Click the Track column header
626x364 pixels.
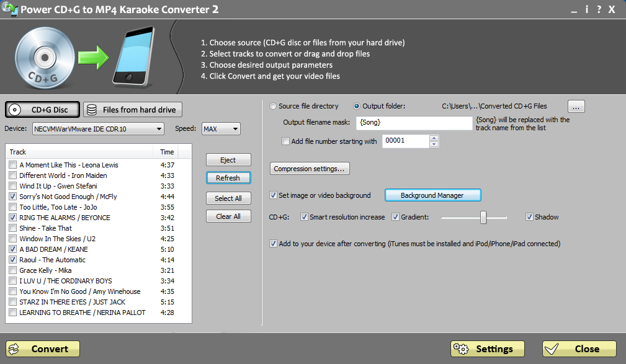(x=79, y=152)
